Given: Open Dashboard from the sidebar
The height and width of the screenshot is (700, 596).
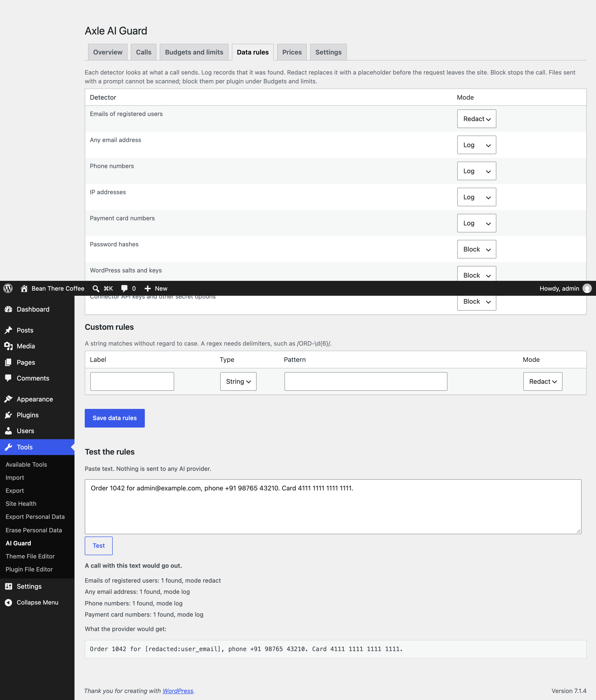Looking at the screenshot, I should [37, 309].
